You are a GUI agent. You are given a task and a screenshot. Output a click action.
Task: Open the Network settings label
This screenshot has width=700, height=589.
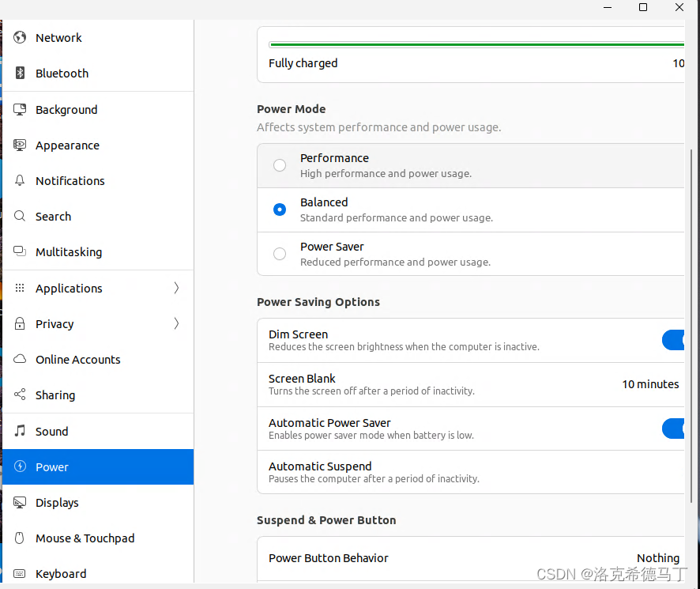click(x=58, y=37)
